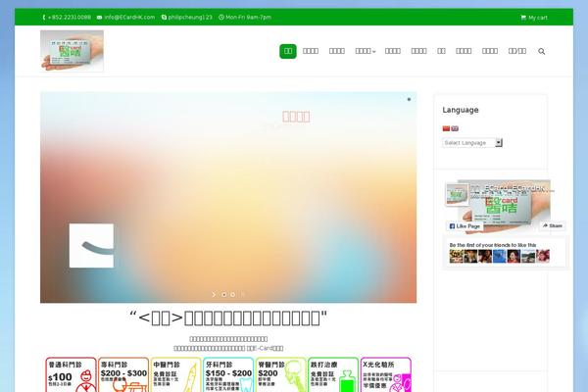This screenshot has width=588, height=392.
Task: Click the Facebook Share button
Action: click(553, 225)
